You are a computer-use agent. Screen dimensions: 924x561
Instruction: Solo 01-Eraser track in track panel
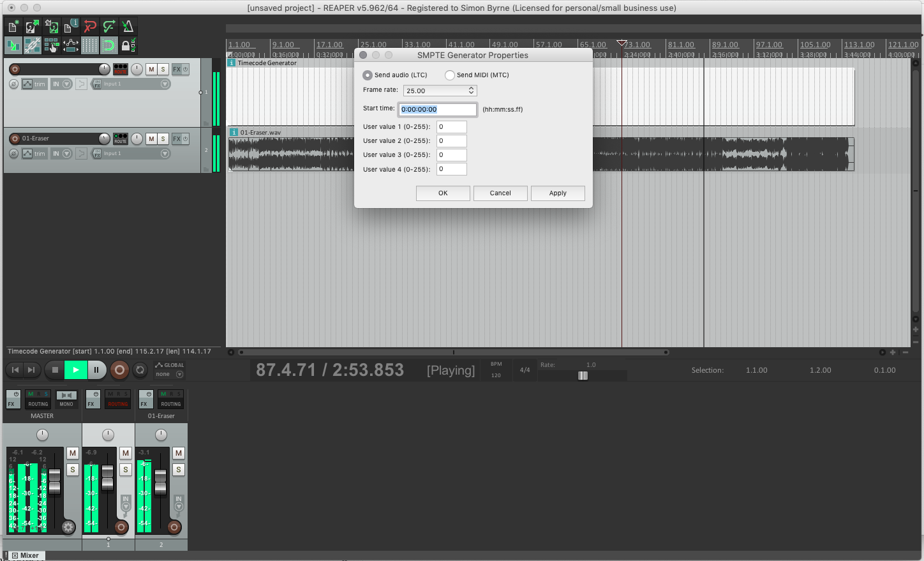click(x=163, y=138)
